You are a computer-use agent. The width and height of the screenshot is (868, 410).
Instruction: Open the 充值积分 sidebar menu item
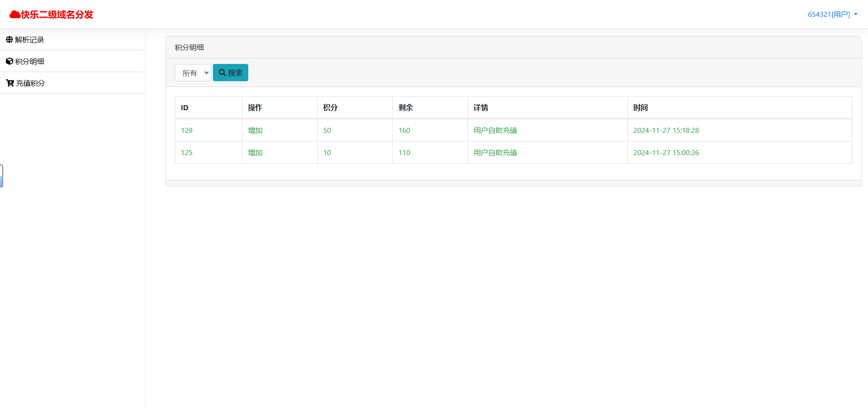point(72,83)
